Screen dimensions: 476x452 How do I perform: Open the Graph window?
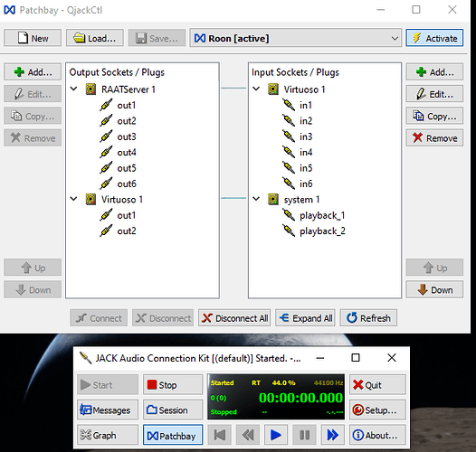[x=108, y=435]
